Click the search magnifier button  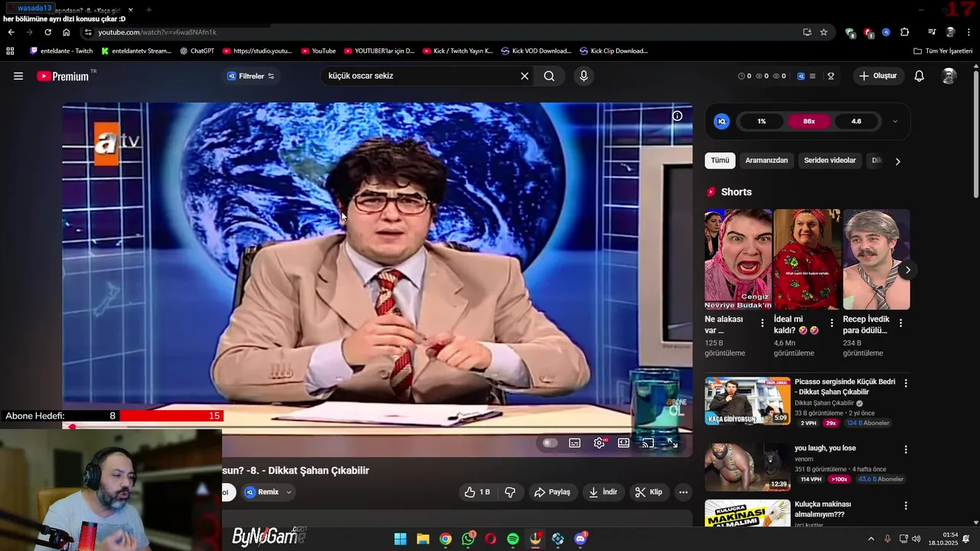549,76
